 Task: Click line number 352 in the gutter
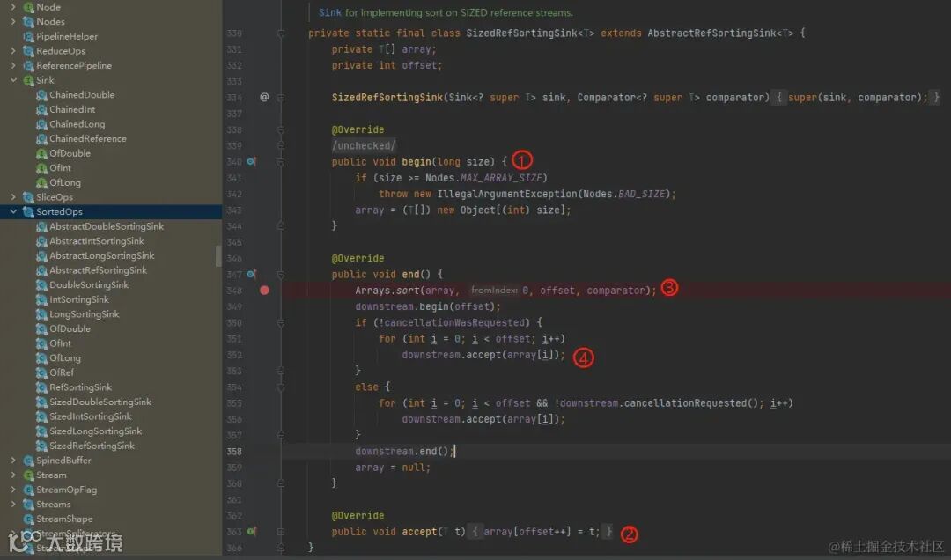234,355
